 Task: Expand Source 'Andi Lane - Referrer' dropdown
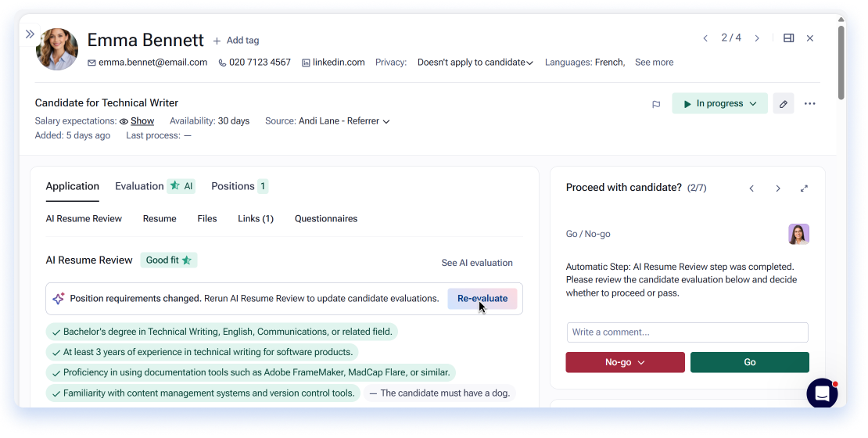(344, 121)
